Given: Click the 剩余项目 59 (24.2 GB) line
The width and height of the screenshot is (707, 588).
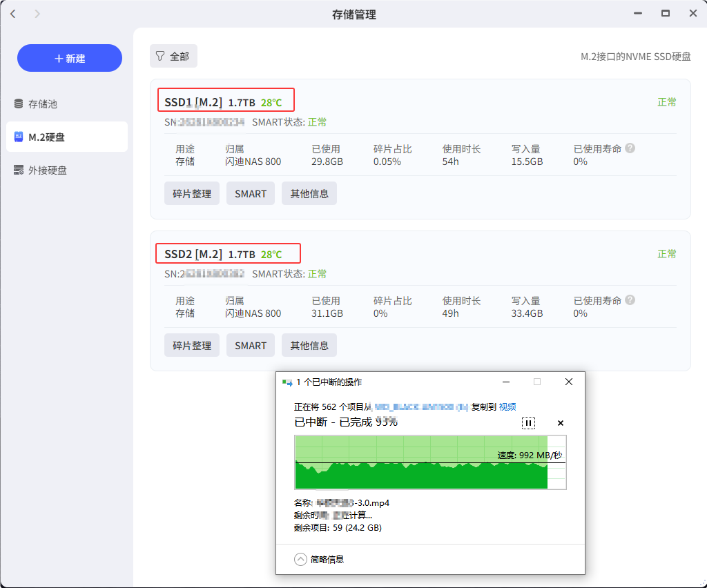Looking at the screenshot, I should [x=338, y=528].
